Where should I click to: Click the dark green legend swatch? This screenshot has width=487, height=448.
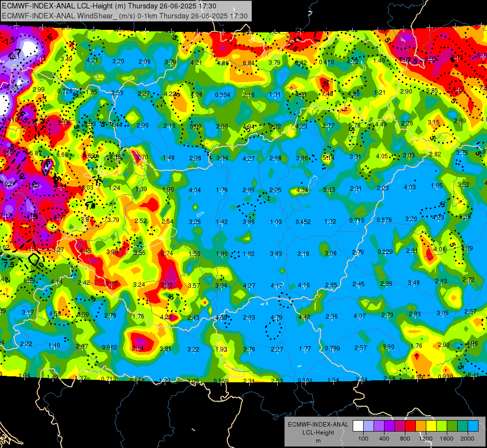click(452, 426)
